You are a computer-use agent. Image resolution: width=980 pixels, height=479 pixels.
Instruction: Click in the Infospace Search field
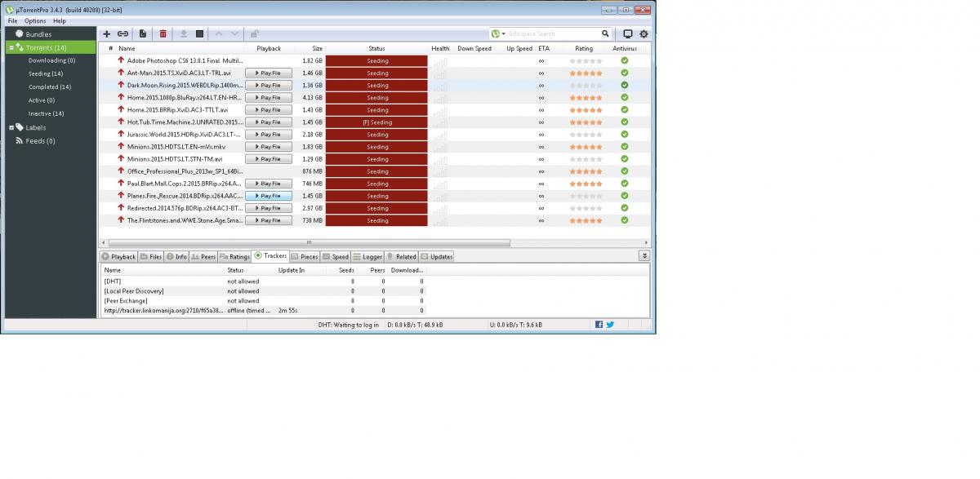(554, 33)
